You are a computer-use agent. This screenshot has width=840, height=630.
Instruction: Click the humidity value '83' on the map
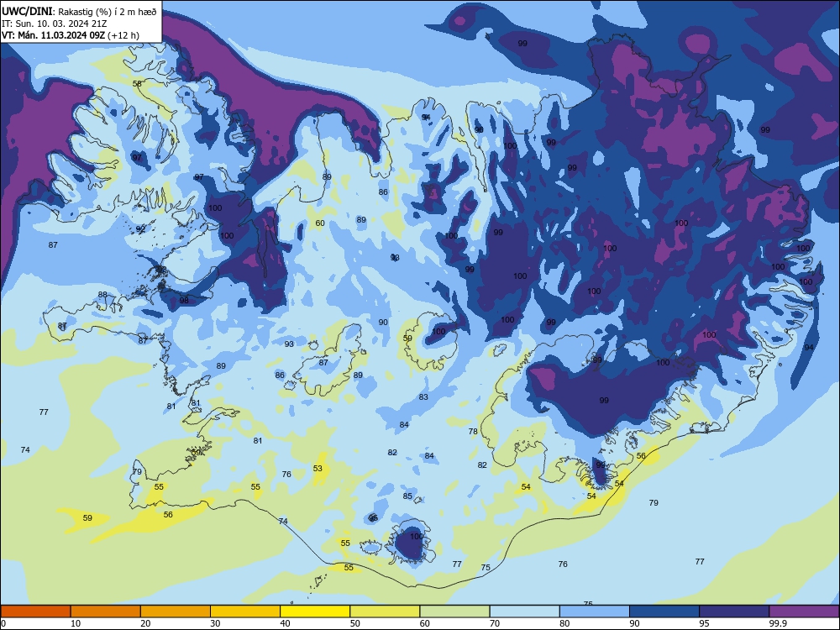pos(423,397)
